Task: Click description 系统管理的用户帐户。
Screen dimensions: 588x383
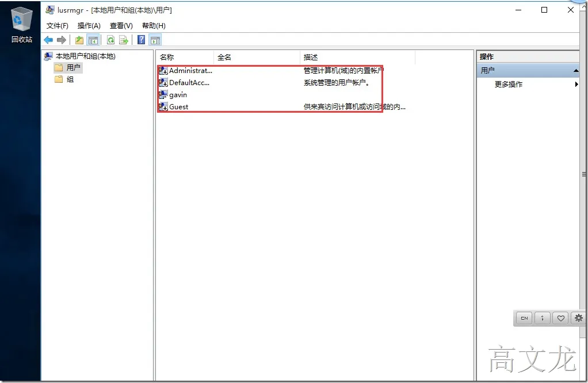Action: (x=337, y=82)
